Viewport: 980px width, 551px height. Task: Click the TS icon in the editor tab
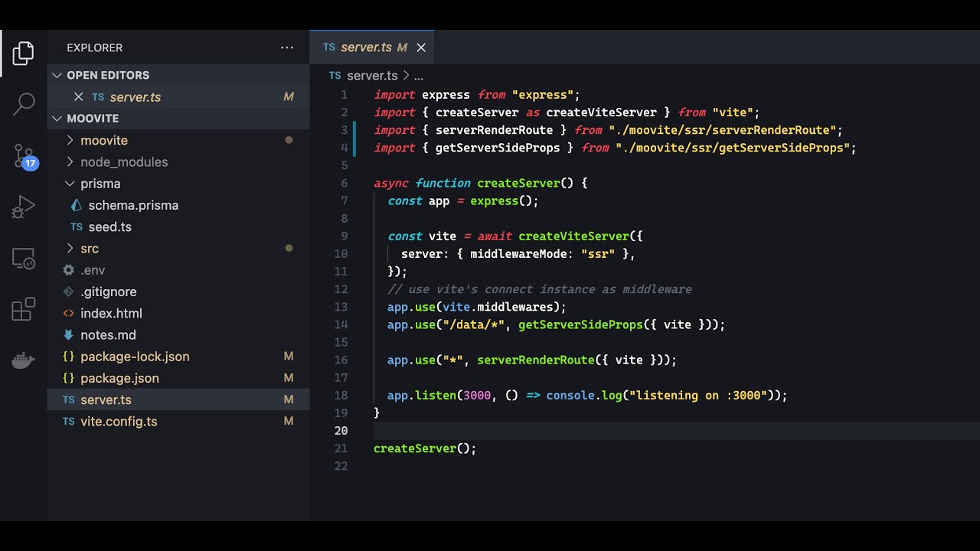[329, 47]
